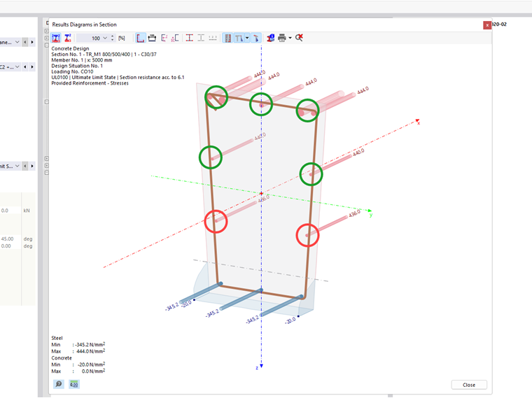Toggle the reinforcement bars display icon
532x398 pixels.
pos(228,38)
